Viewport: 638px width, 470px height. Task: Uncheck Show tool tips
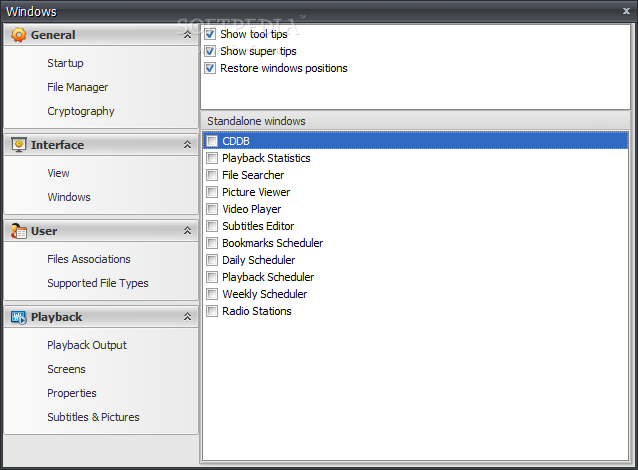click(x=210, y=34)
